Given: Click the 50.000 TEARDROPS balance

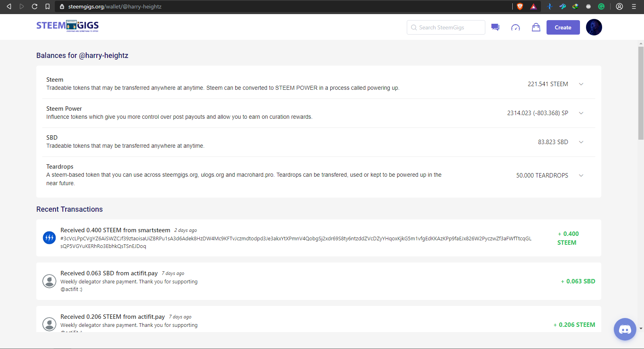Looking at the screenshot, I should coord(542,176).
